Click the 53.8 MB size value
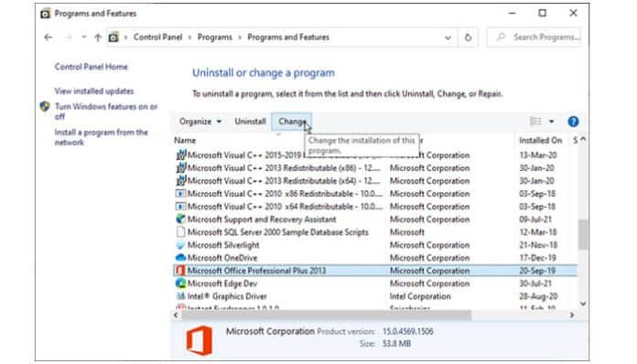Screen dimensions: 637x364 tap(396, 344)
